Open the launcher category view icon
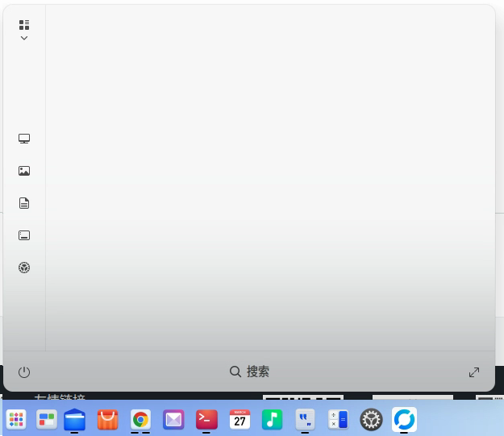Viewport: 504px width, 436px height. 24,25
